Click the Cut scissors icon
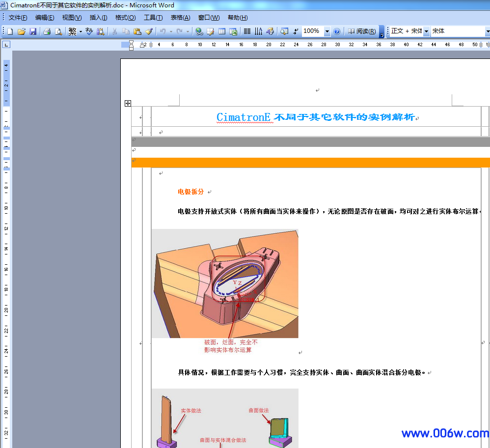 click(x=115, y=31)
